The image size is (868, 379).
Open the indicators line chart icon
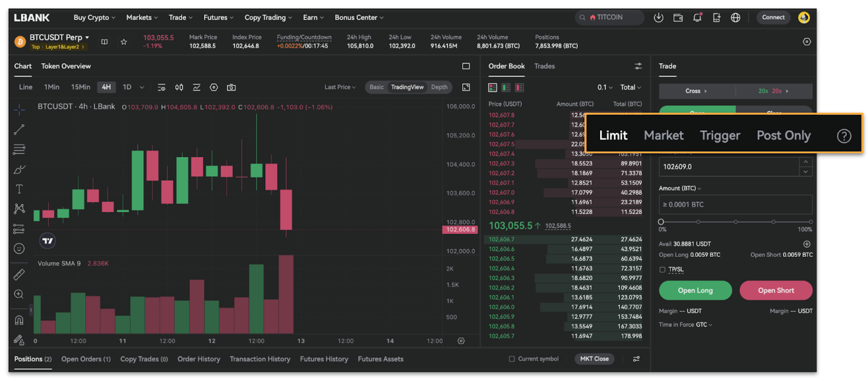pyautogui.click(x=196, y=87)
